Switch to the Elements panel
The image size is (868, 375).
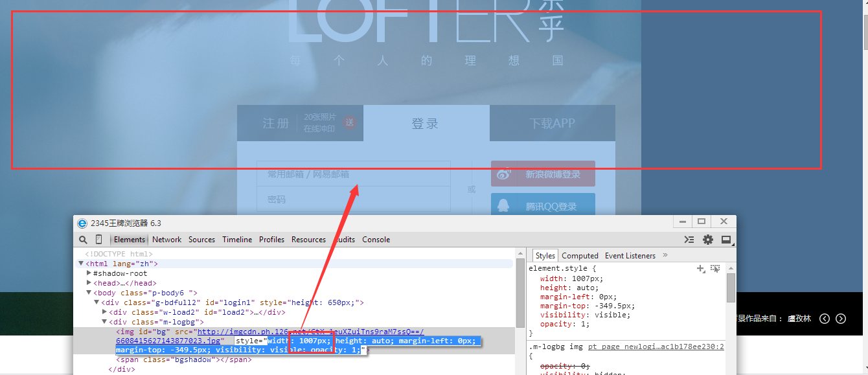coord(130,240)
